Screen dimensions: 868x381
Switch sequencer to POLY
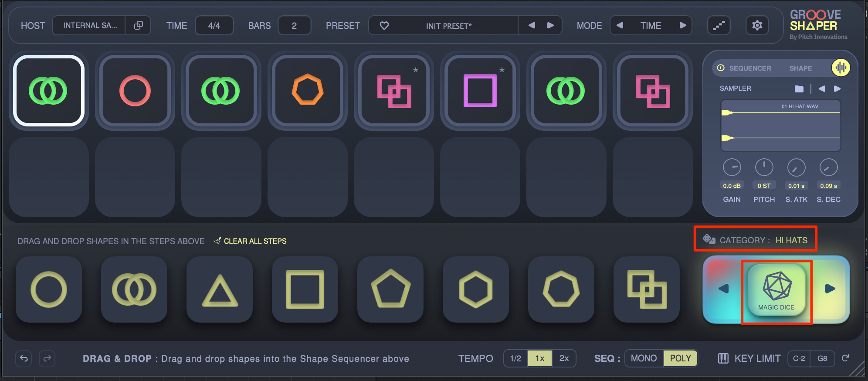(680, 358)
